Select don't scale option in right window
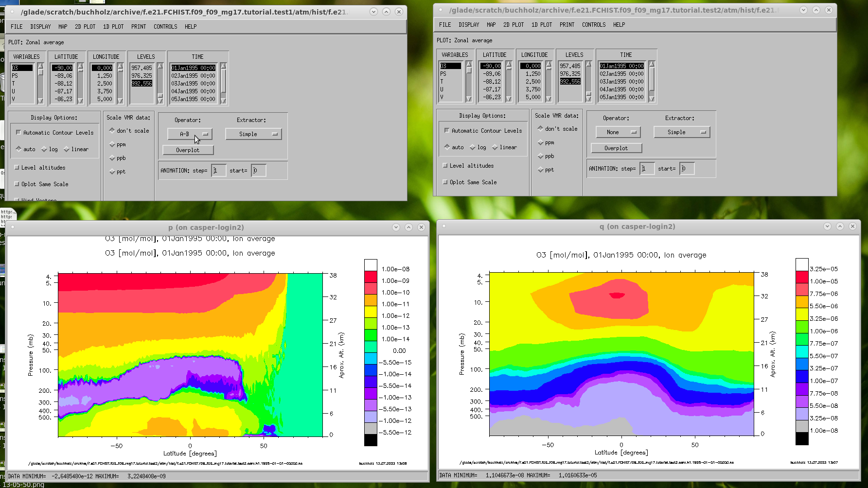The image size is (868, 488). [x=541, y=129]
